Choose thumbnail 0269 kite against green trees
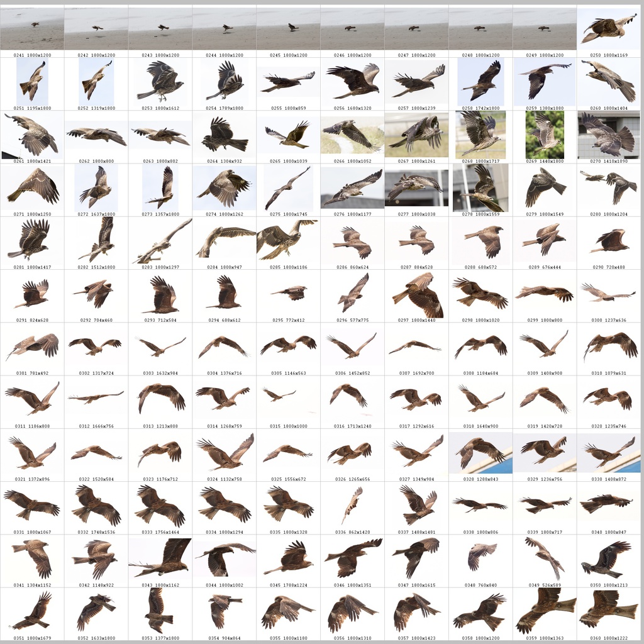 pyautogui.click(x=545, y=135)
